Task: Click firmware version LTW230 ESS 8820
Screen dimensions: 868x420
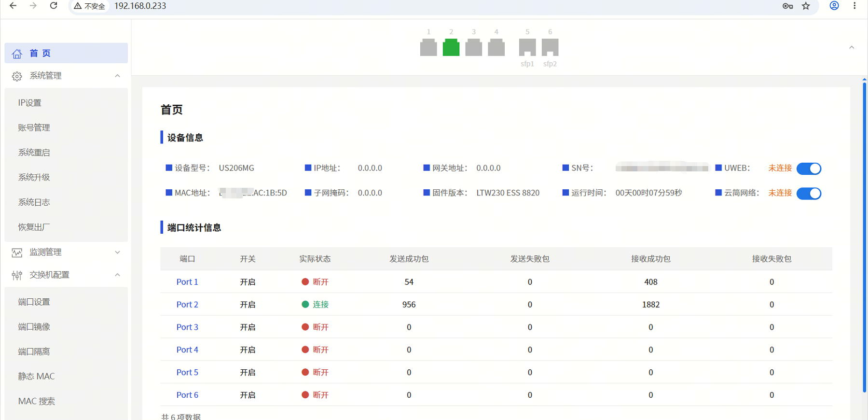Action: pos(508,193)
